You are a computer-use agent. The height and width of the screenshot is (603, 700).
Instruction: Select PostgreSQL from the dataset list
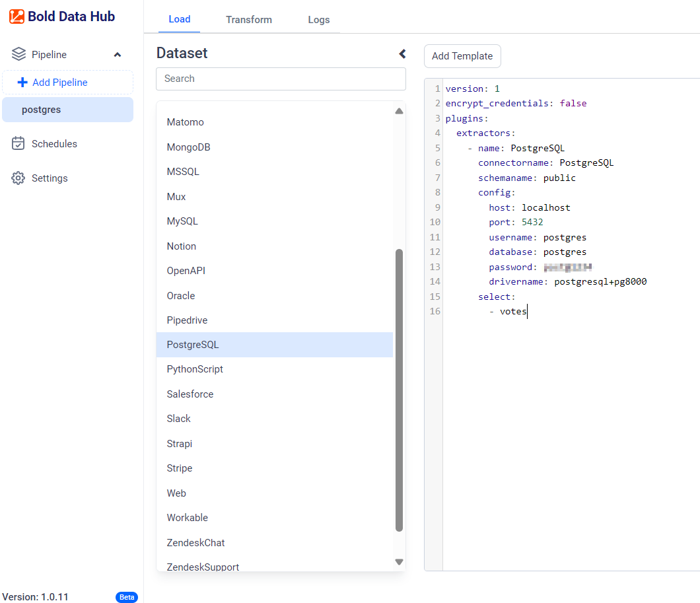pyautogui.click(x=192, y=344)
